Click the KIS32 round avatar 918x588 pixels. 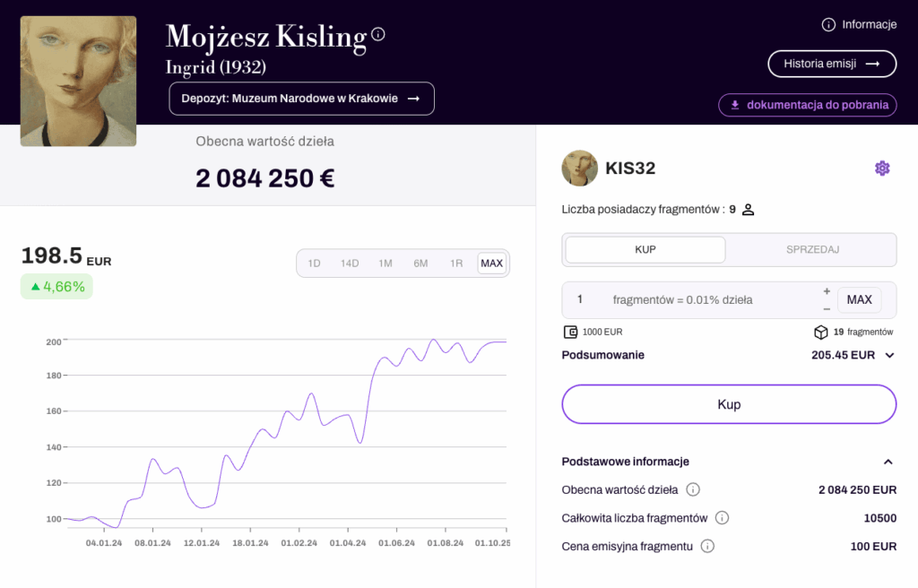pos(580,169)
